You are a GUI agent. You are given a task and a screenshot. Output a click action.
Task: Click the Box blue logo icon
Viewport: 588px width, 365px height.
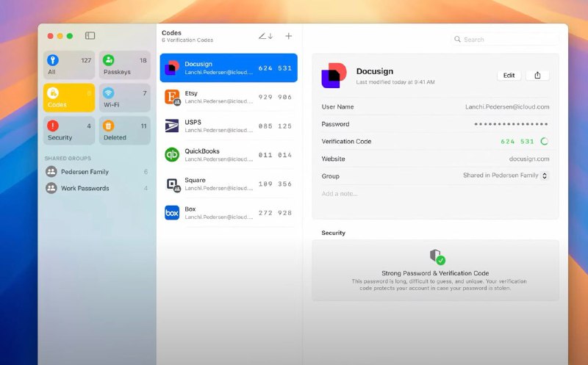pyautogui.click(x=172, y=212)
